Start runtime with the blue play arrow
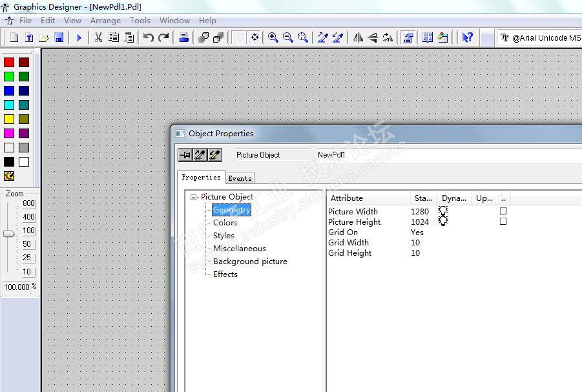Screen dimensions: 582x392 point(79,37)
